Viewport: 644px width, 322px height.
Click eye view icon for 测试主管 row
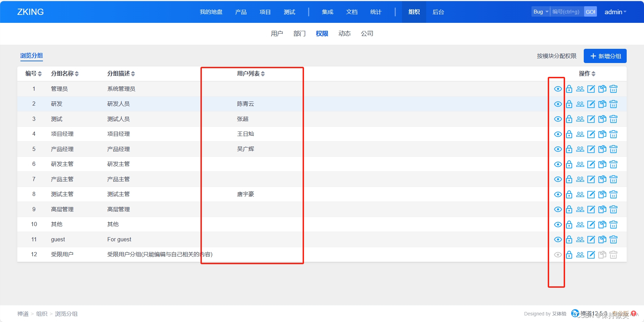tap(558, 195)
